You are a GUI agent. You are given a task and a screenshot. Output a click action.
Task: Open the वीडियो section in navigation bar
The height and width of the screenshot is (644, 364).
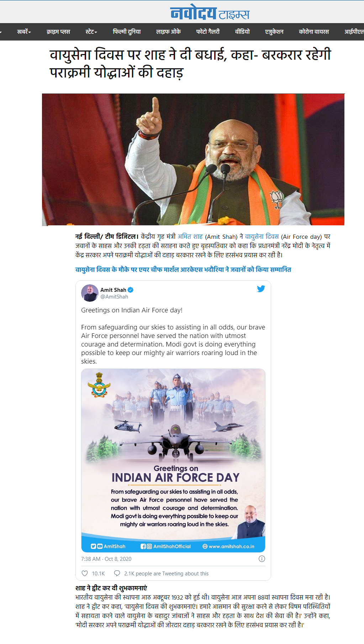point(242,32)
